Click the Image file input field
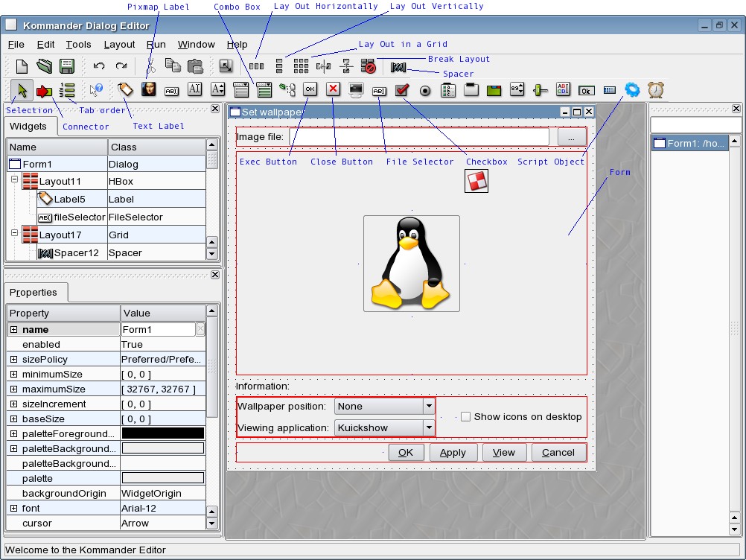The image size is (746, 560). pyautogui.click(x=420, y=137)
